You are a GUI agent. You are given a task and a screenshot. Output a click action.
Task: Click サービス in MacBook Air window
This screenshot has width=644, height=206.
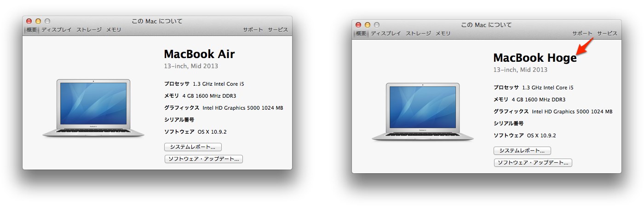pyautogui.click(x=278, y=29)
